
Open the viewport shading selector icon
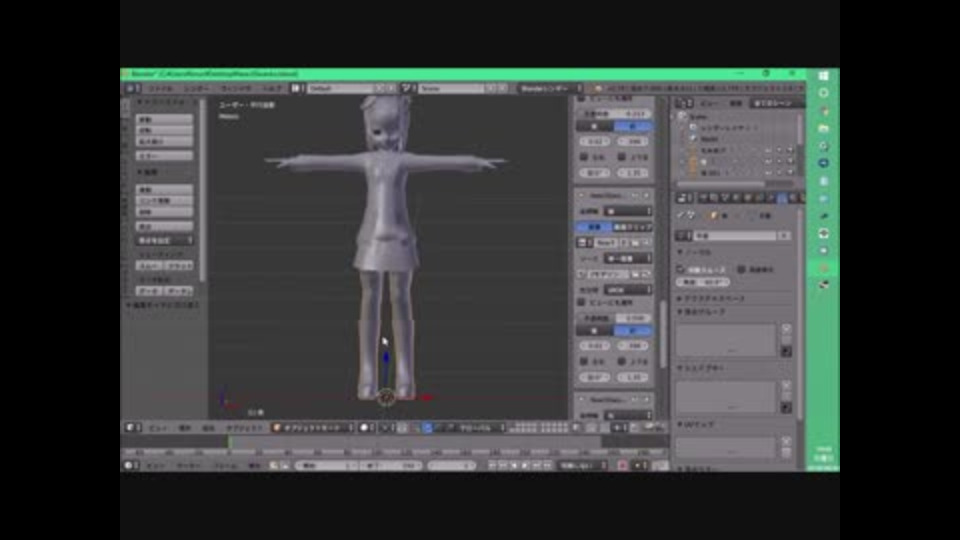366,428
